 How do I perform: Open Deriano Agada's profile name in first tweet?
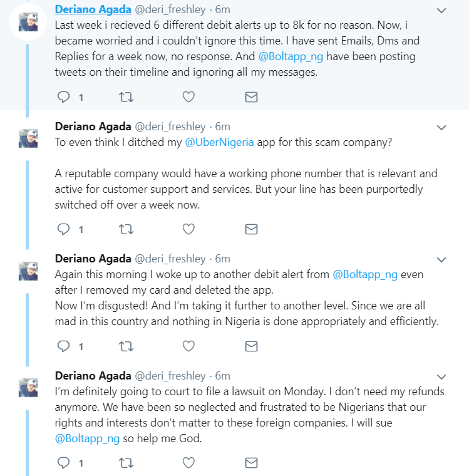[93, 10]
